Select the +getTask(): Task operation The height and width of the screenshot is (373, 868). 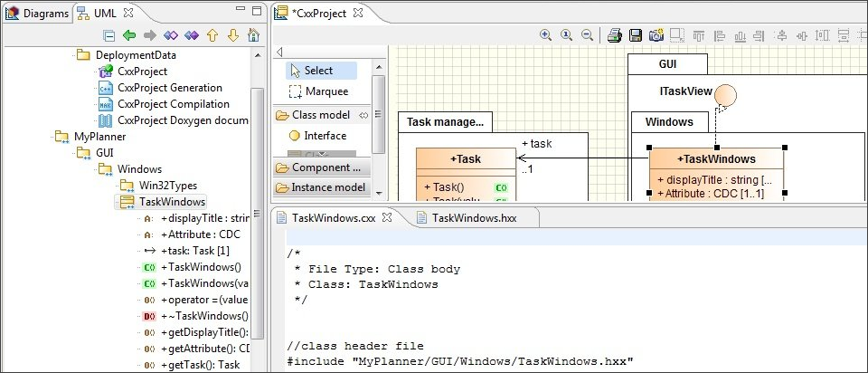(x=191, y=365)
